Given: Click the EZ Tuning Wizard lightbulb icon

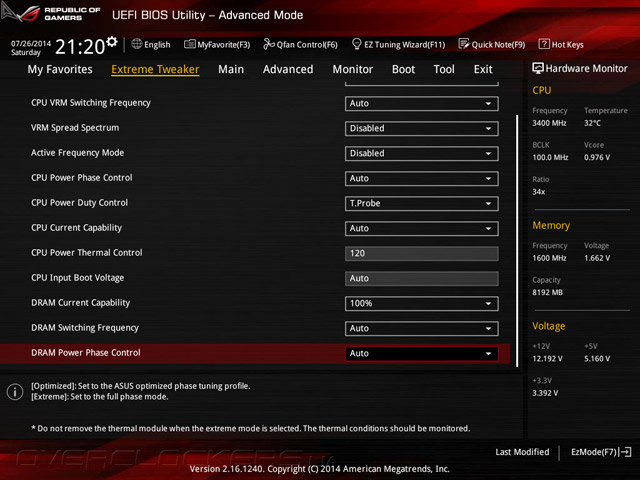Looking at the screenshot, I should point(356,44).
